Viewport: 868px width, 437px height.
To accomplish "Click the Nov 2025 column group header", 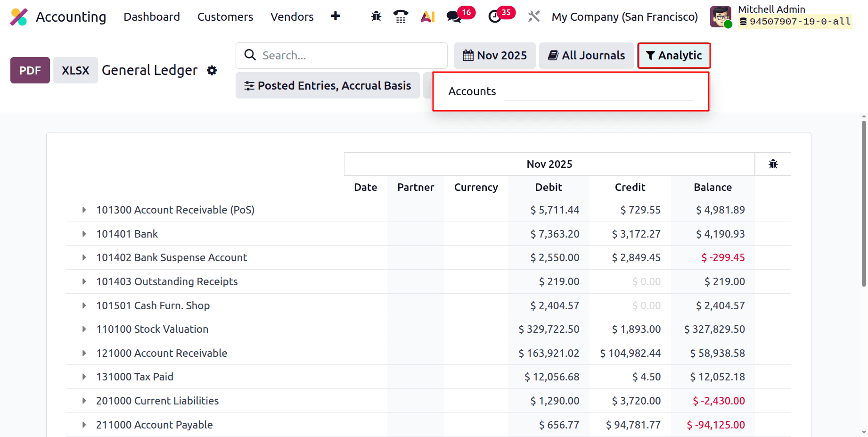I will (x=549, y=164).
